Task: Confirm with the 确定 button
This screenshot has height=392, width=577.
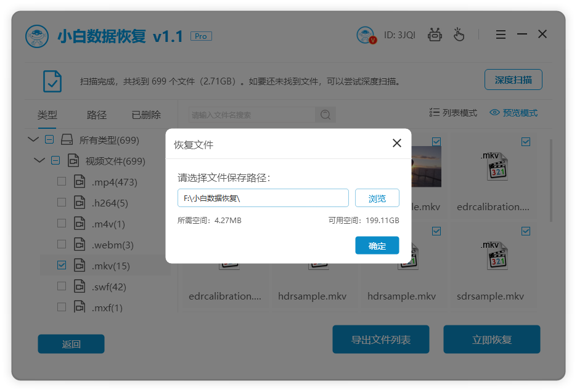Action: [x=377, y=245]
